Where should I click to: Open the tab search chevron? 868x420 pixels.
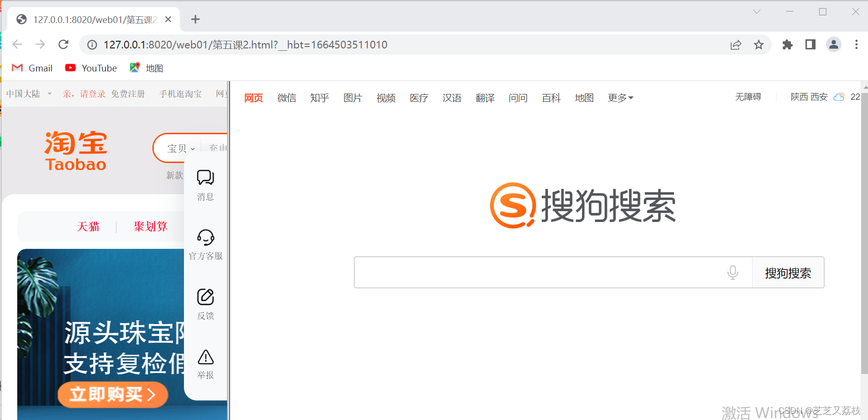pyautogui.click(x=757, y=12)
